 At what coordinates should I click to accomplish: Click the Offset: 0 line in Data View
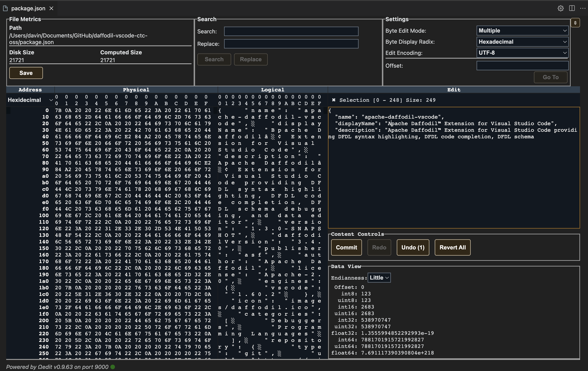[x=349, y=287]
